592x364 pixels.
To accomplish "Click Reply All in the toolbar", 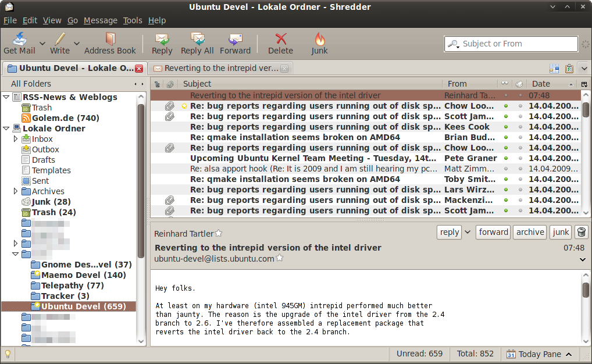I will [197, 44].
